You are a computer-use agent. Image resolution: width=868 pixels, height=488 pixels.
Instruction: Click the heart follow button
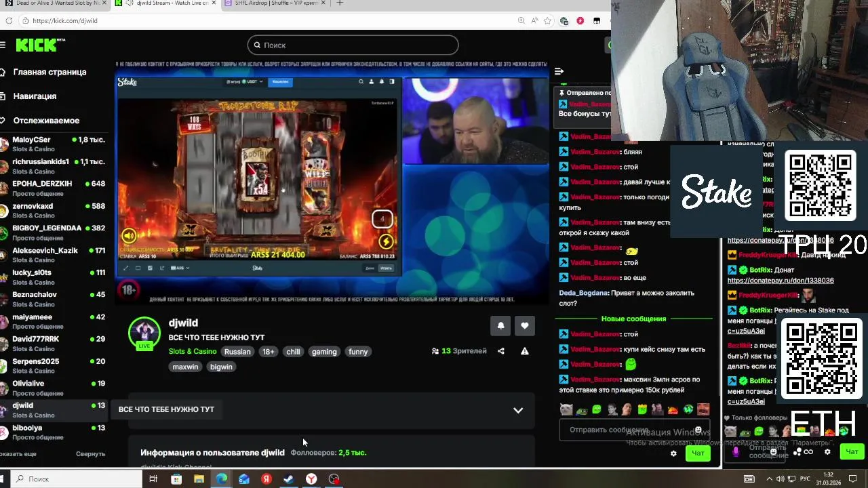pyautogui.click(x=524, y=326)
